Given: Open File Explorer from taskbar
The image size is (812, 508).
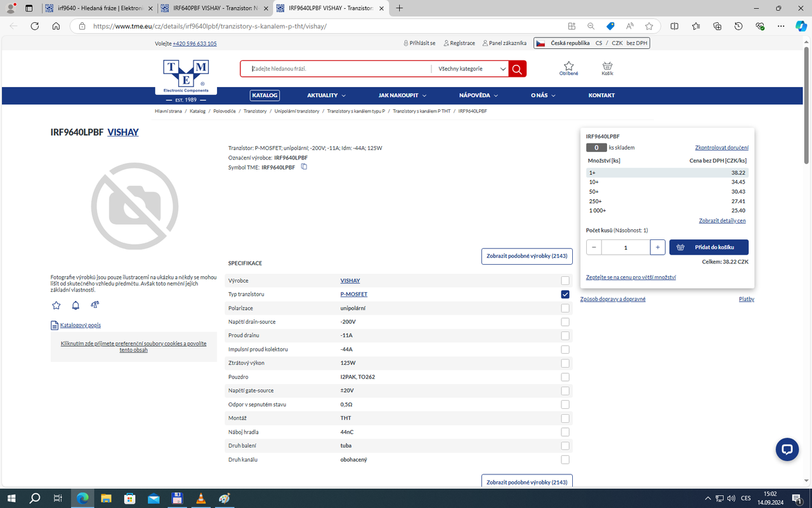Looking at the screenshot, I should click(x=106, y=498).
